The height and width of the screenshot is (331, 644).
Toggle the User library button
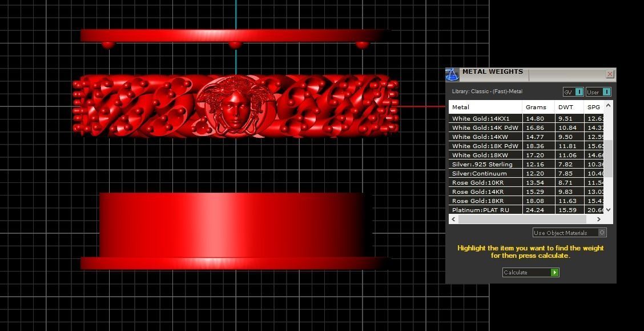pyautogui.click(x=598, y=92)
